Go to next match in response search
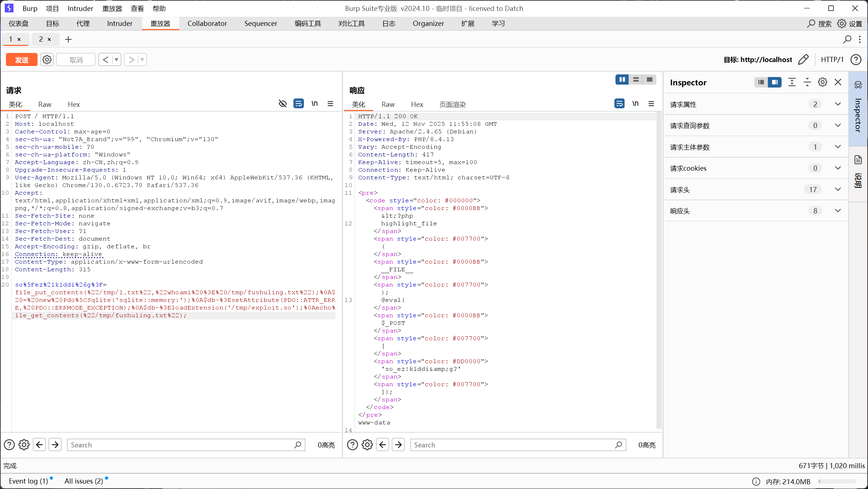868x489 pixels. (398, 445)
